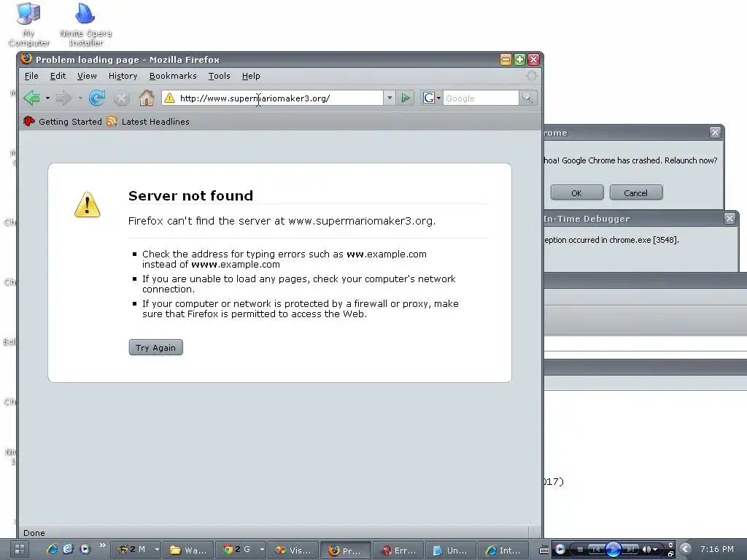Viewport: 747px width, 560px height.
Task: Switch to the 'Vis...' taskbar button
Action: coord(293,550)
